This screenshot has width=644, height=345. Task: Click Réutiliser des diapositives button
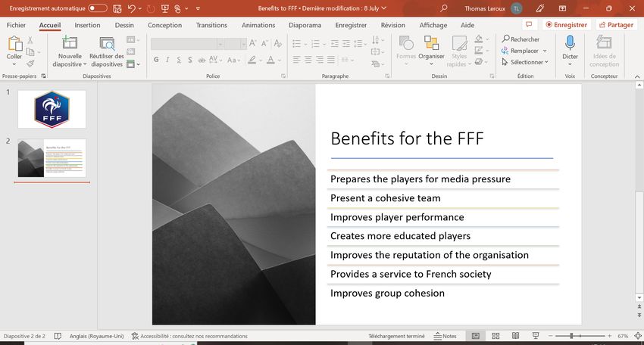coord(107,51)
